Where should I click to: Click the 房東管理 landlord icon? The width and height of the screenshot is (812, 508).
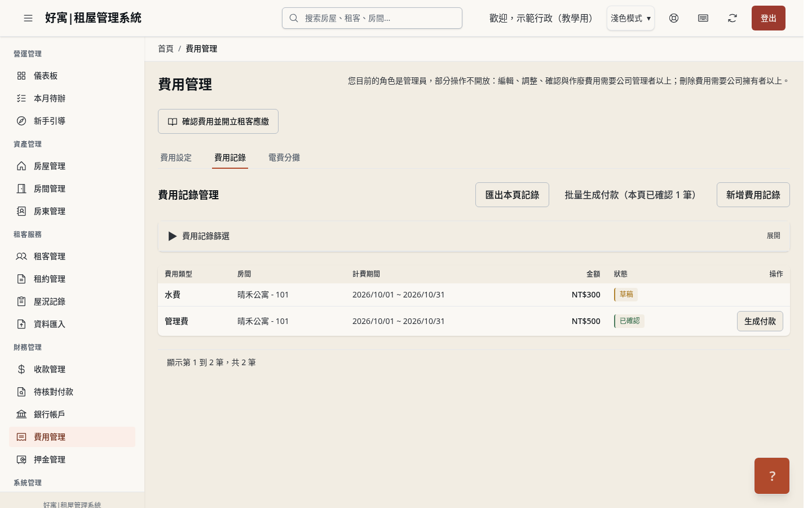pos(21,211)
